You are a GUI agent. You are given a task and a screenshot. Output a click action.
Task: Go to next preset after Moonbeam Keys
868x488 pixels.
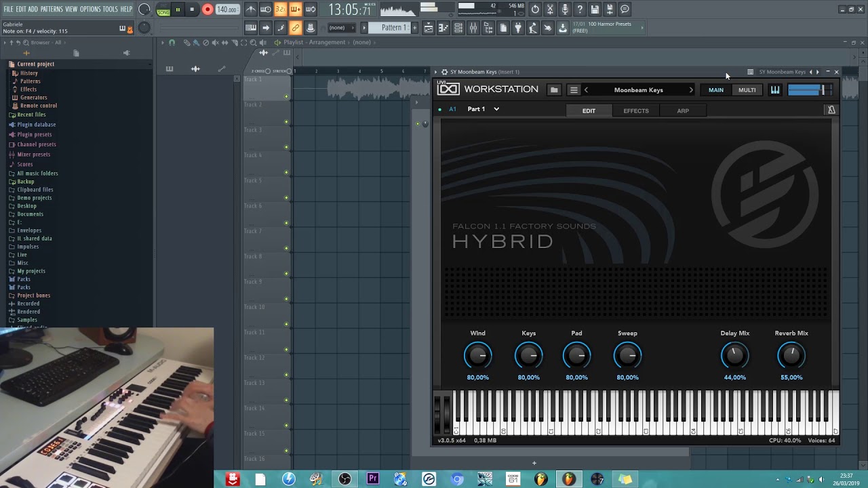(691, 89)
